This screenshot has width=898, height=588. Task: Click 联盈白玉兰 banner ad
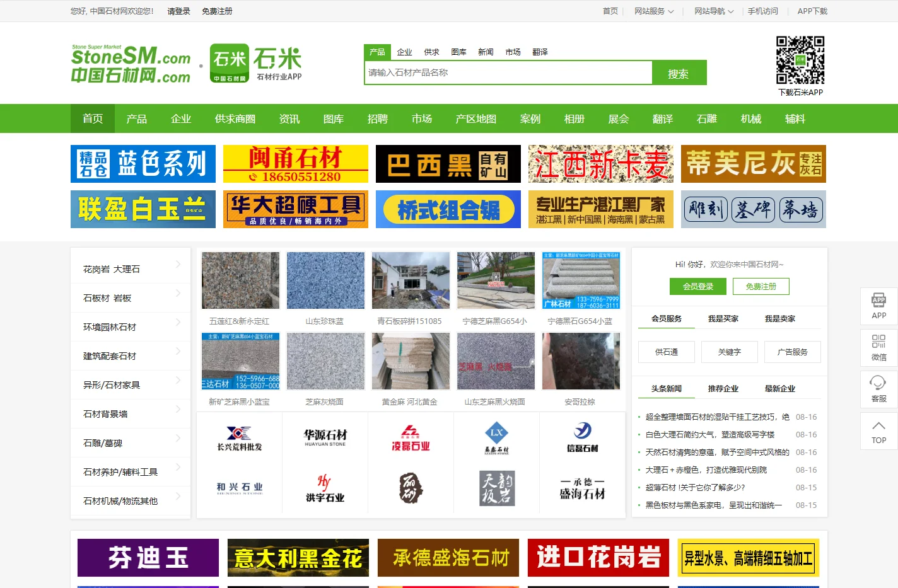[143, 209]
